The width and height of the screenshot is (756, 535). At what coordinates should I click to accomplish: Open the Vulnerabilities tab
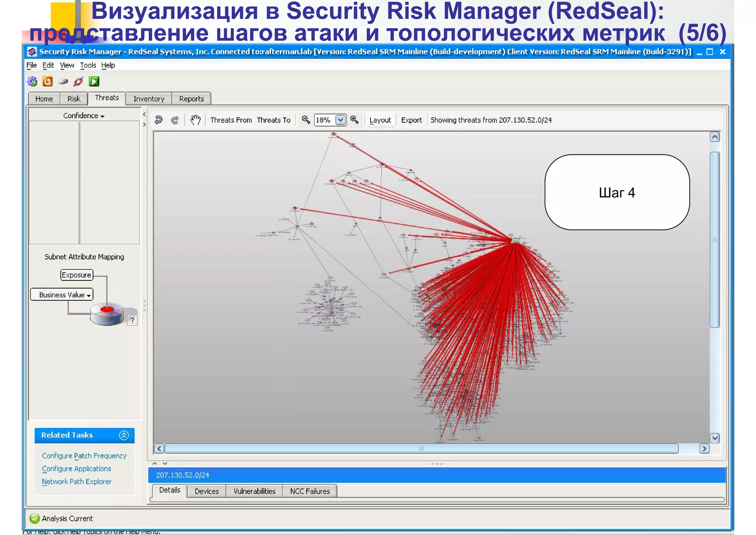[x=255, y=491]
